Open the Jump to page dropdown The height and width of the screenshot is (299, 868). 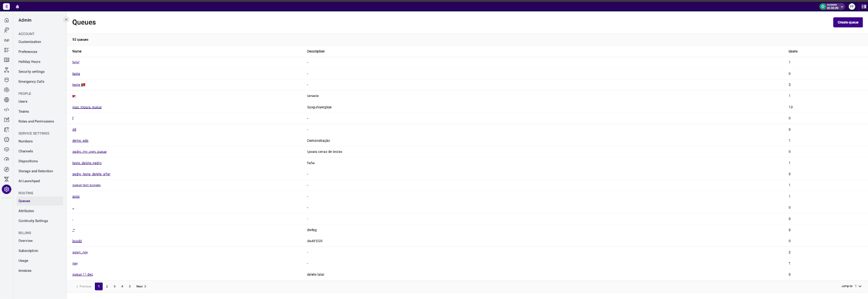point(858,286)
